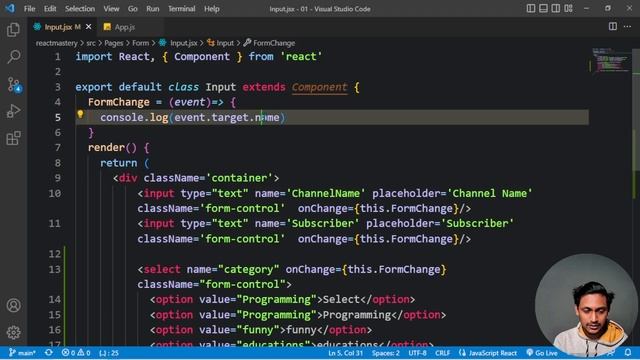Open the Help menu
This screenshot has width=640, height=360.
coord(211,9)
